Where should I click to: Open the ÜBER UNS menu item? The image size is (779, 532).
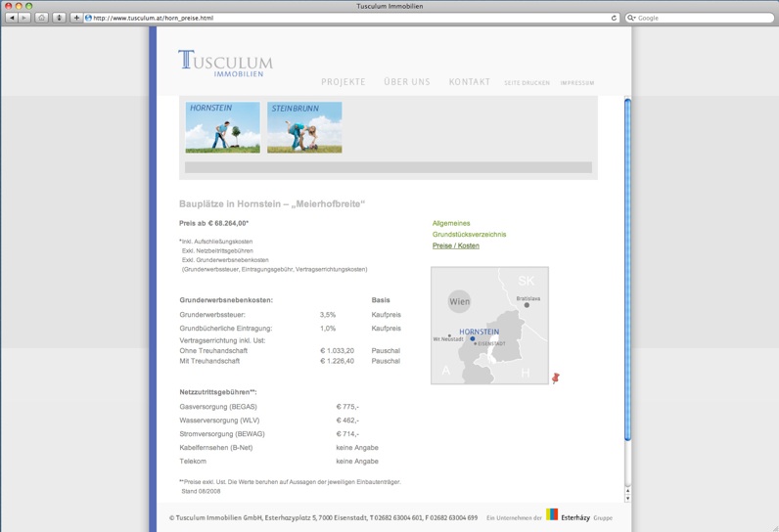click(x=406, y=82)
